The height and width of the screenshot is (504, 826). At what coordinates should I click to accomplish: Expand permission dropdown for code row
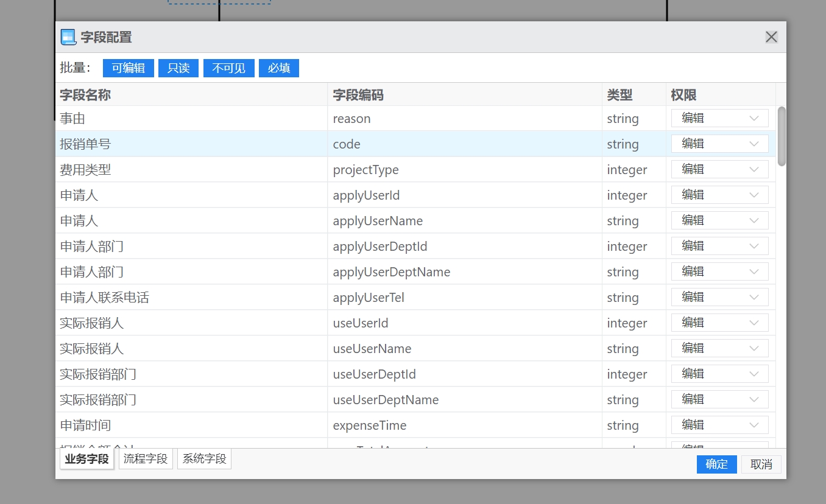719,144
